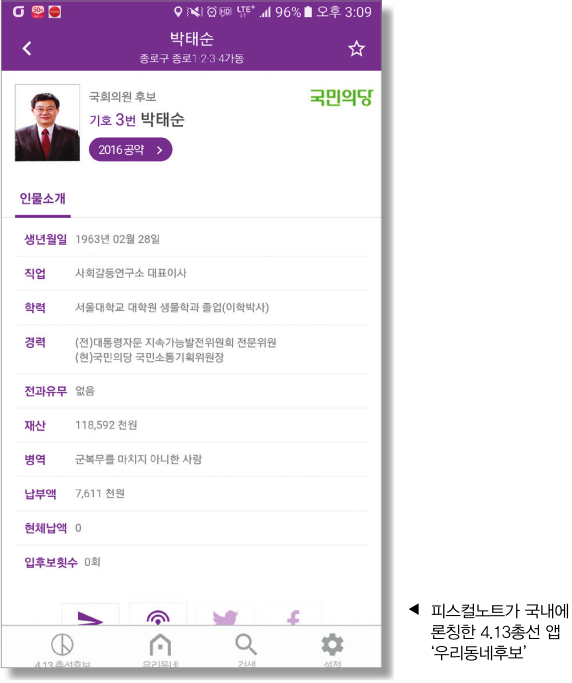572x683 pixels.
Task: Tap the candidate's profile photo
Action: point(47,123)
